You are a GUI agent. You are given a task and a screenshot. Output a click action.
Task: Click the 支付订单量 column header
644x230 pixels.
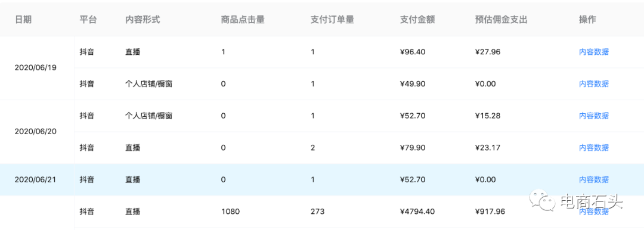coord(332,20)
